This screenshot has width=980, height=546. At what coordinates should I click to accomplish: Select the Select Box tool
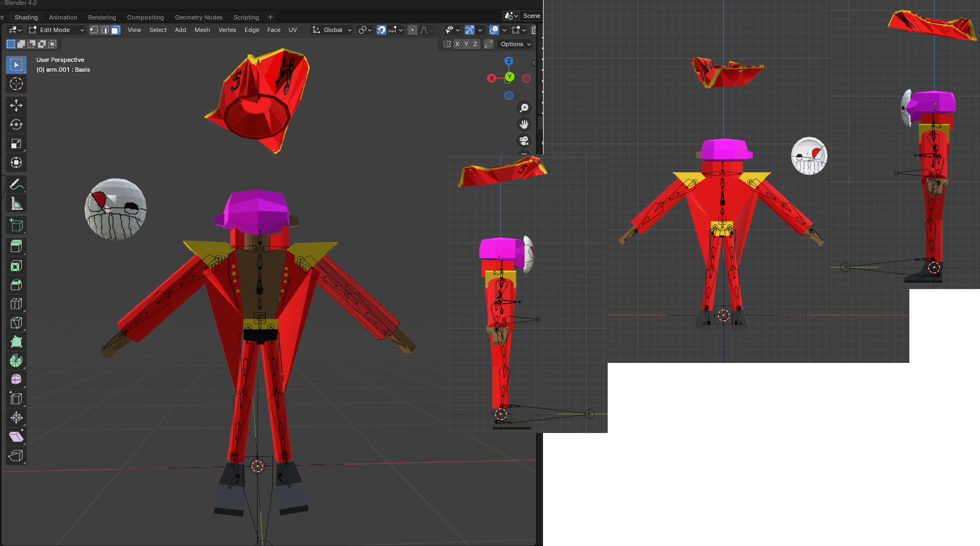coord(16,65)
